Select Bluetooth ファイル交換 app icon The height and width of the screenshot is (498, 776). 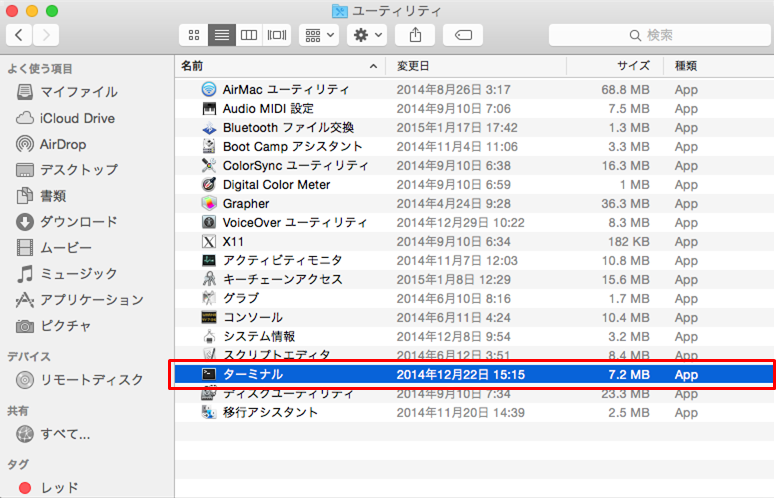point(209,128)
